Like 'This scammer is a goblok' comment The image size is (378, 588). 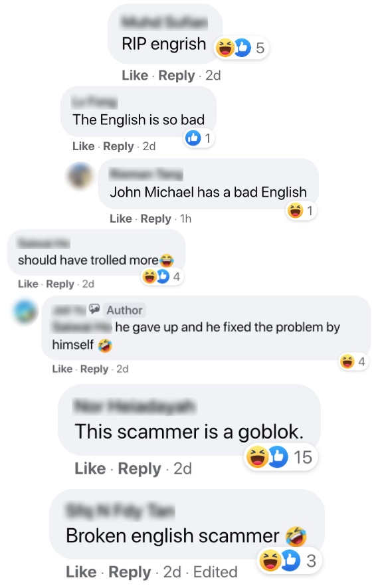(x=90, y=468)
